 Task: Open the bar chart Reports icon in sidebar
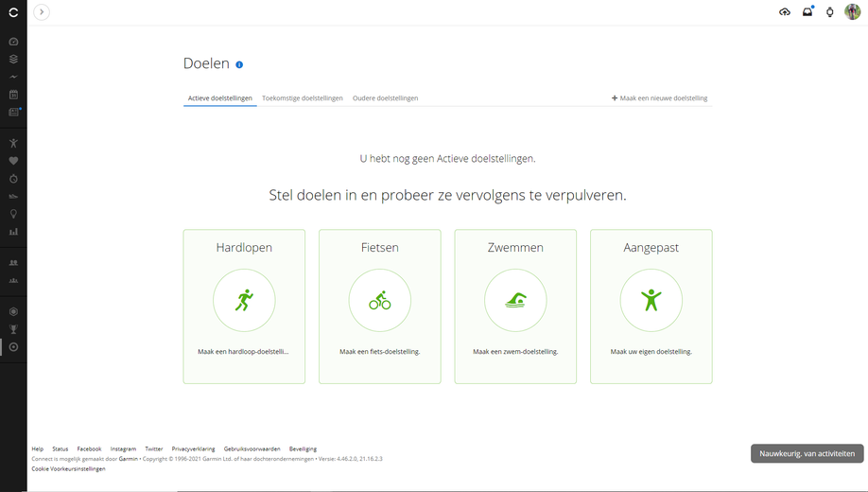pos(13,232)
